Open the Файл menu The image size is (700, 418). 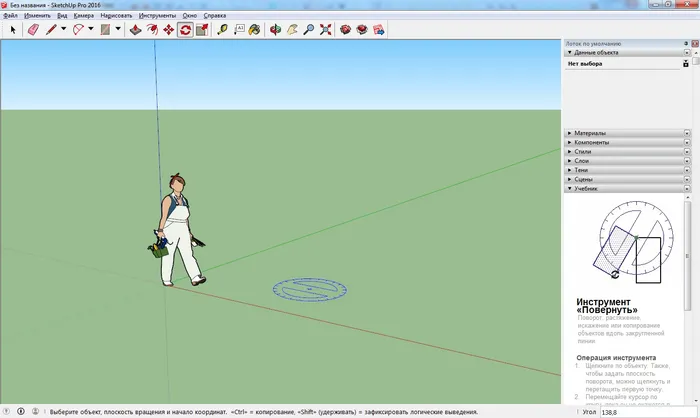[11, 16]
